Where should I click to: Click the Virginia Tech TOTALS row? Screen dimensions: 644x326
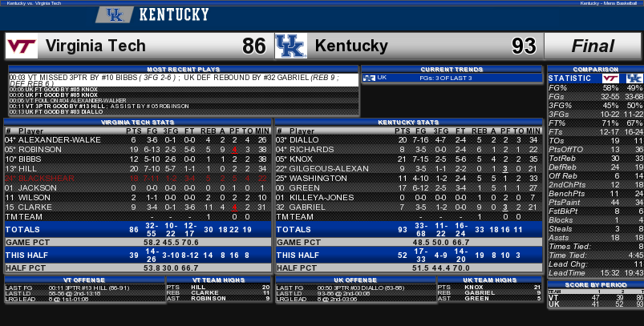tap(138, 230)
